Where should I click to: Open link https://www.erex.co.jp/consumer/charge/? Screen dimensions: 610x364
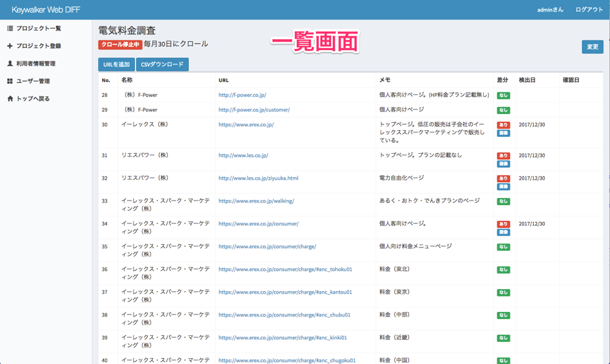click(268, 246)
